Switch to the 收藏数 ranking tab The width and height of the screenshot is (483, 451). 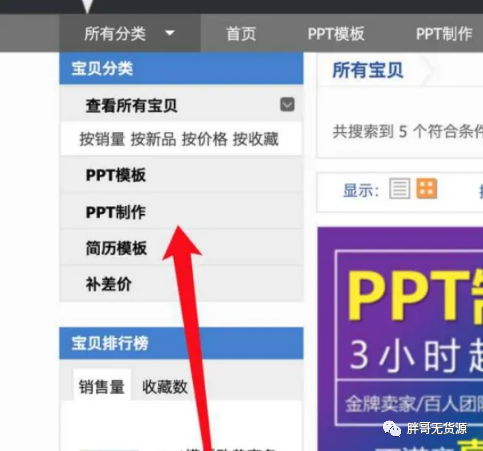(165, 387)
